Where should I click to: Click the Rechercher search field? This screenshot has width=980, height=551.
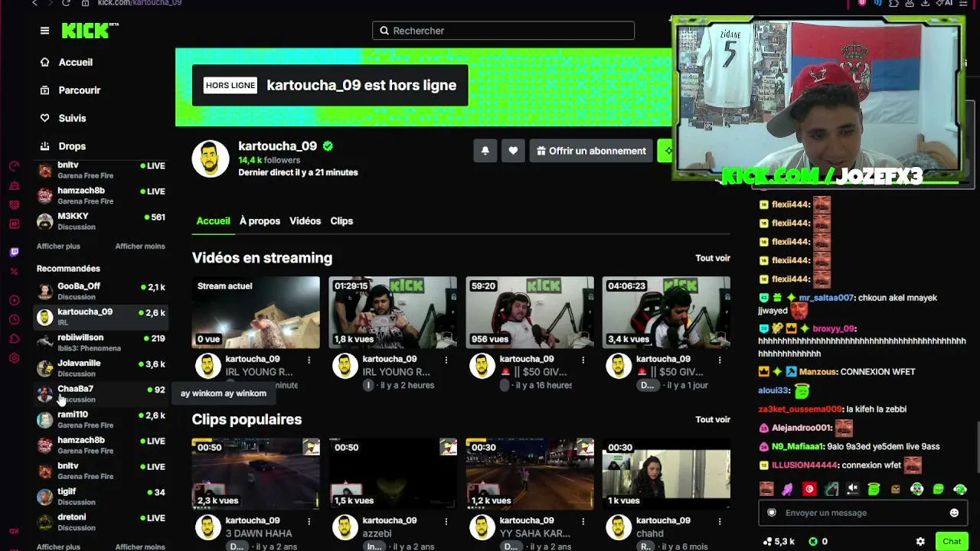[504, 31]
